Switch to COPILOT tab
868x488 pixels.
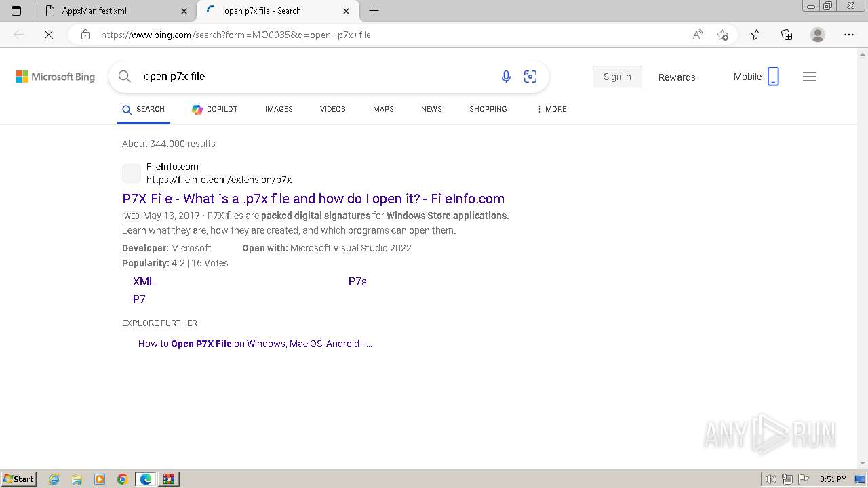(214, 109)
